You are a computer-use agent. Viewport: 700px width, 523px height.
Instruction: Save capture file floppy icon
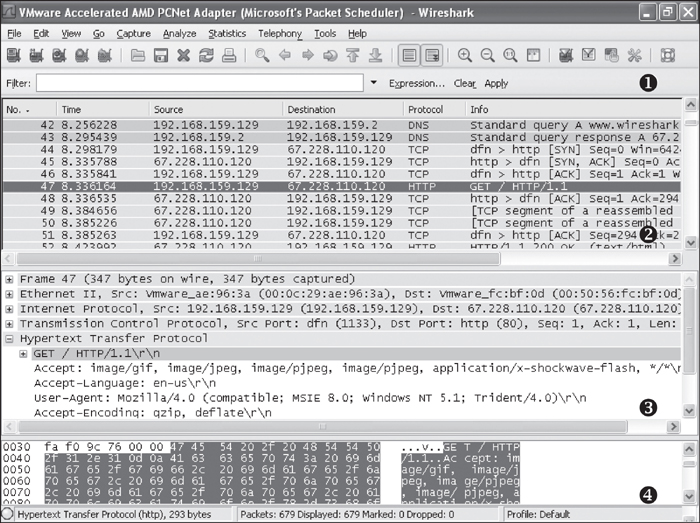coord(161,56)
